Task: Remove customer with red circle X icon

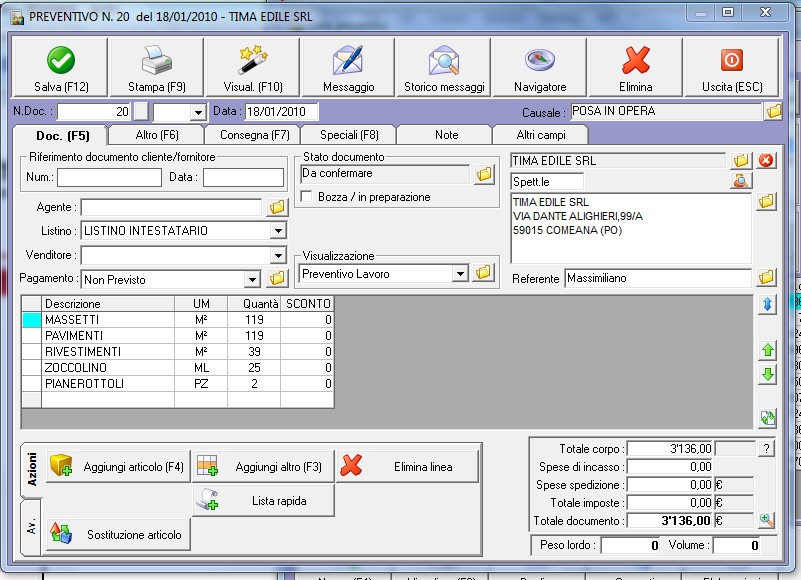Action: [766, 161]
